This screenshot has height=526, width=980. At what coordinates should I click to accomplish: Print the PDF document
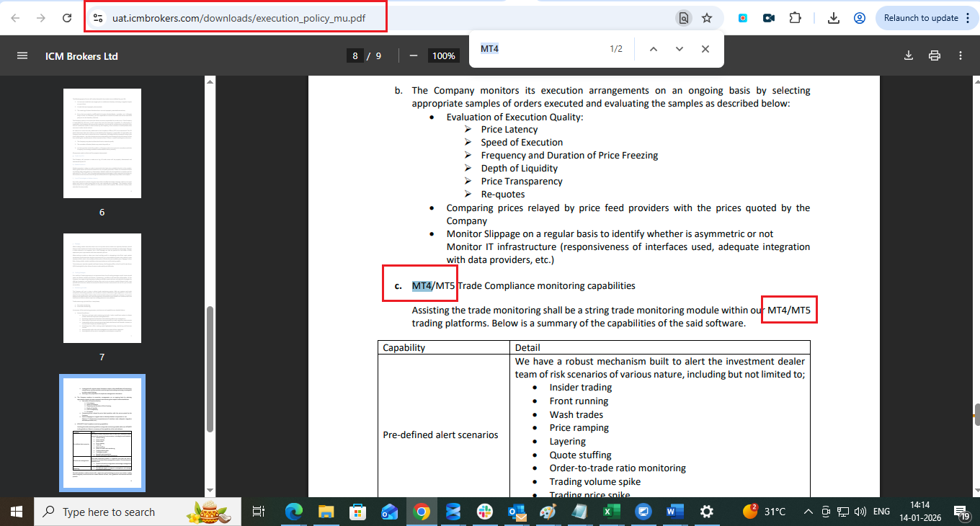tap(935, 56)
